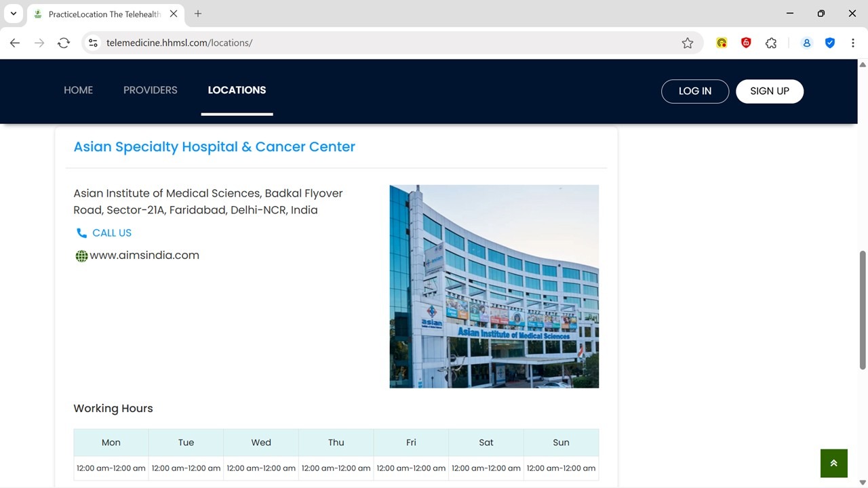Open Asian Specialty Hospital & Cancer Center title

pos(214,147)
